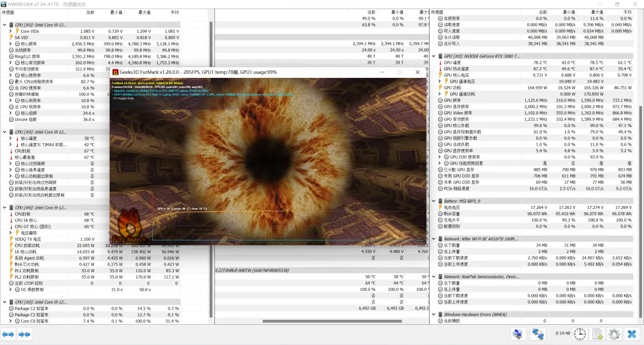Click the shrink-columns inward arrows button
The image size is (644, 345).
point(24,334)
